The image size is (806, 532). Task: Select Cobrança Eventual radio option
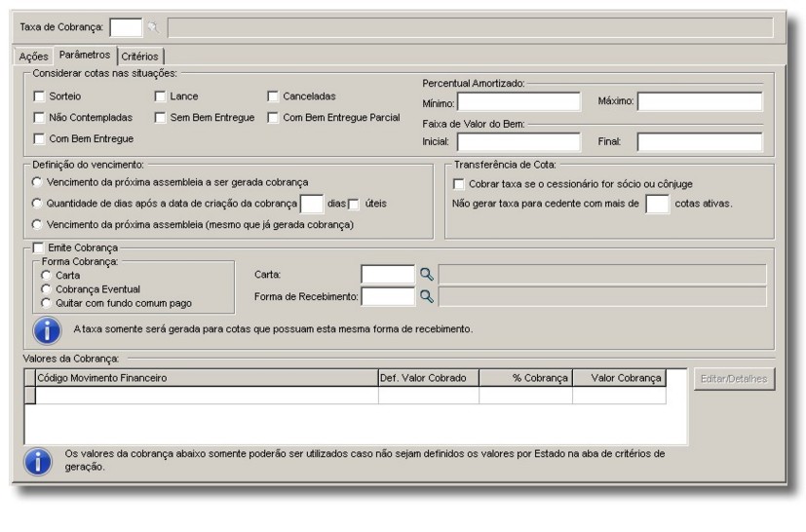46,289
